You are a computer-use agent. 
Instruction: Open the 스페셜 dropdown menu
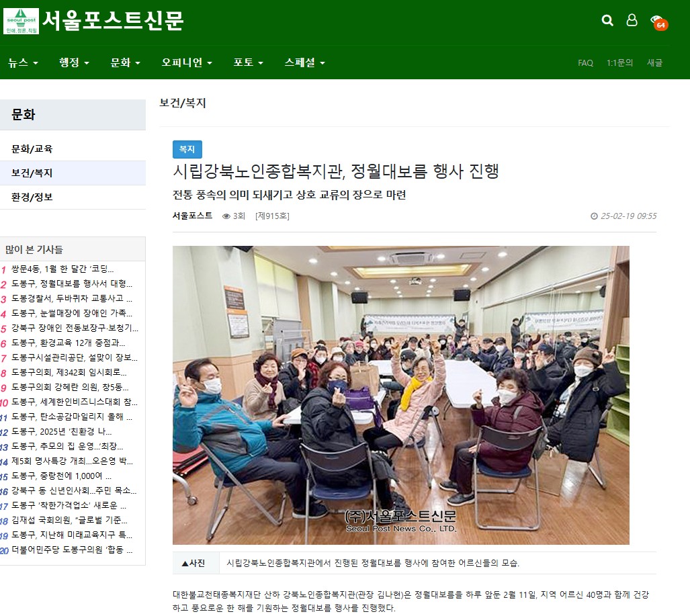click(x=304, y=62)
